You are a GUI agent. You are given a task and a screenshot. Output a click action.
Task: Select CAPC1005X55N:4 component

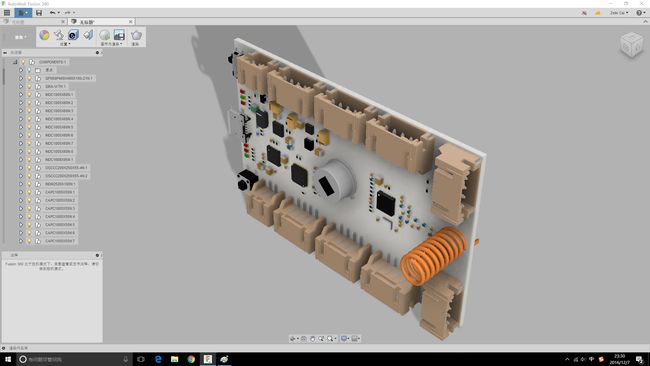[x=60, y=216]
